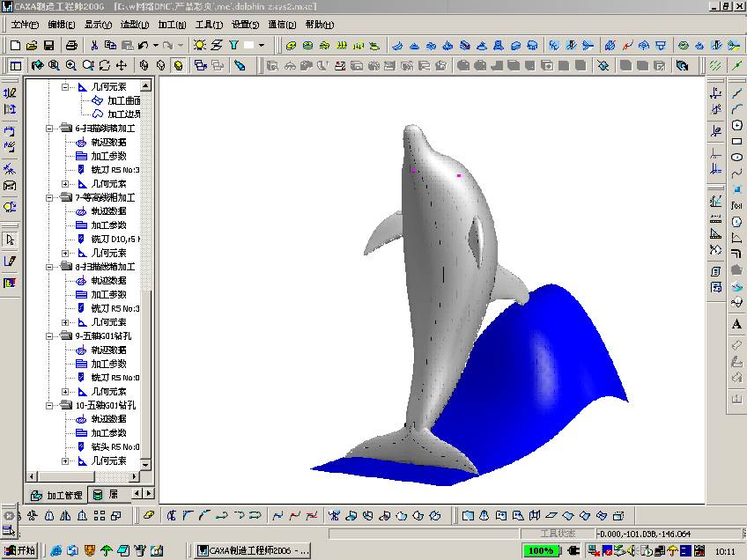Select 轨迹数据 under '9-五轴G01钻孔'
Screen dimensions: 747x560
pyautogui.click(x=107, y=350)
